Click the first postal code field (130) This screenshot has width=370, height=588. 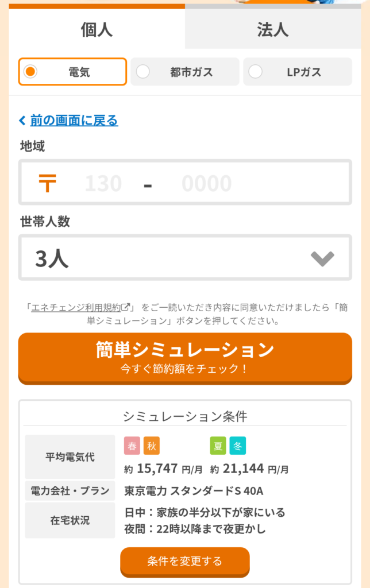pyautogui.click(x=103, y=184)
